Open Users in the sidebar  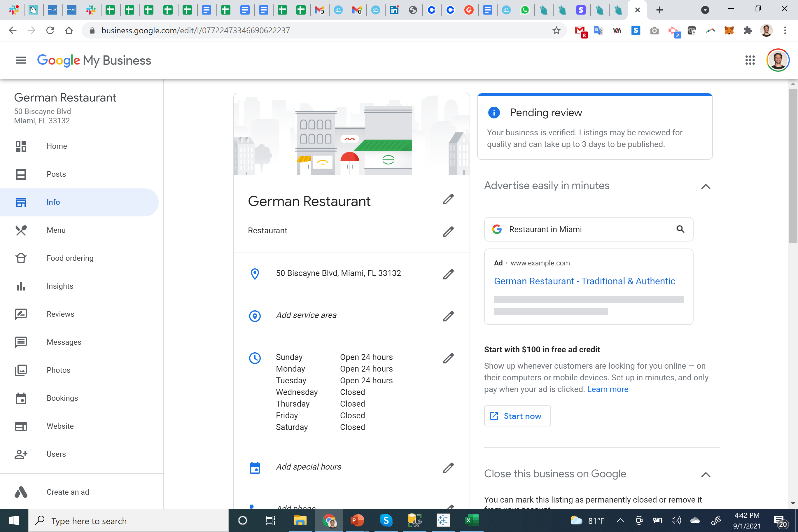[79, 454]
